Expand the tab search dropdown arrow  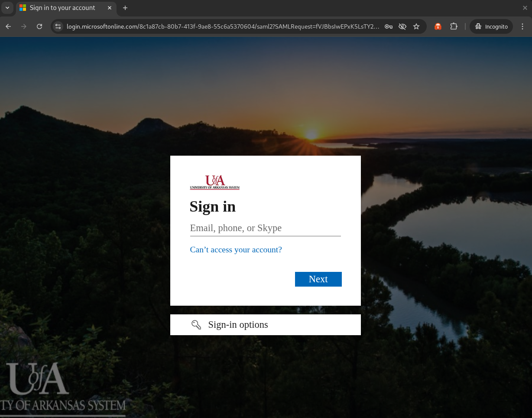pos(7,8)
